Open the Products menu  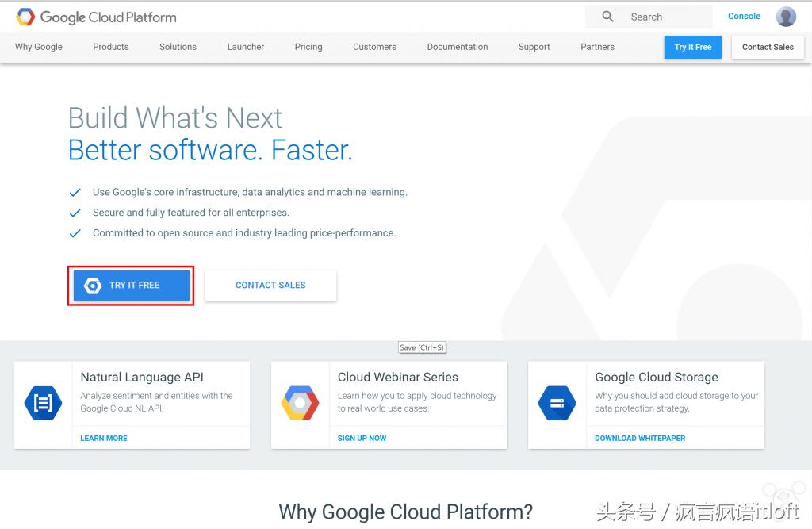[111, 47]
